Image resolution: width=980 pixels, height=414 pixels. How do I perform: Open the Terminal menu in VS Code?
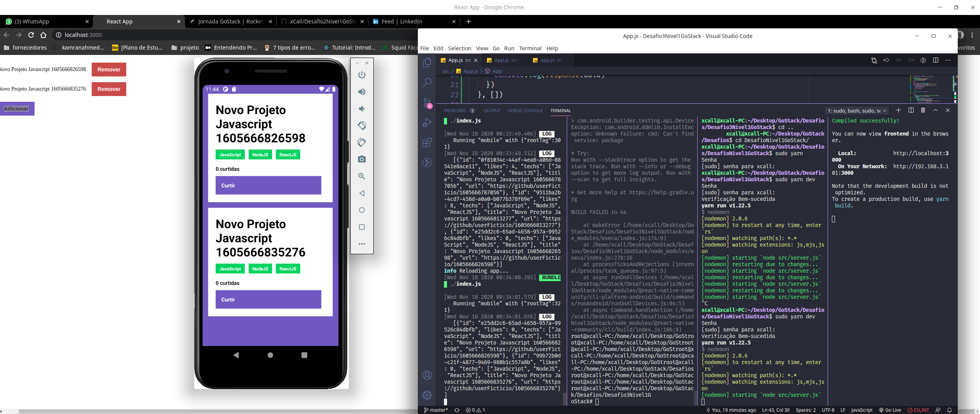530,48
